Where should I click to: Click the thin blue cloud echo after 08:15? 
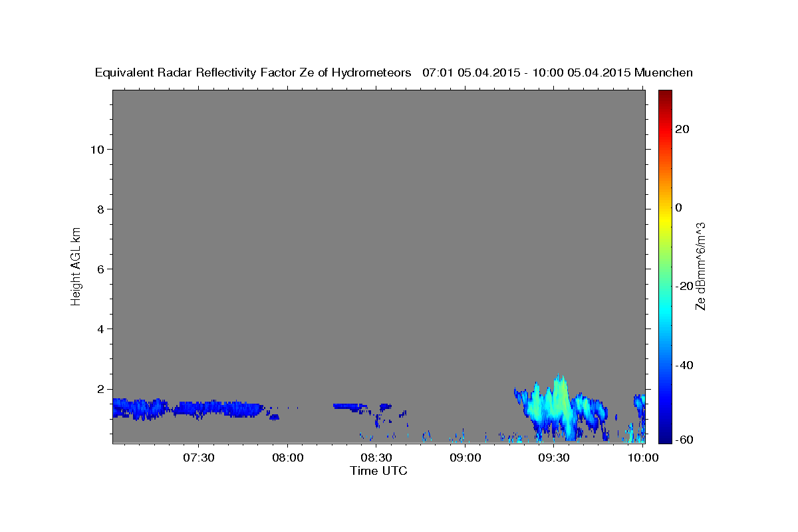click(x=349, y=405)
